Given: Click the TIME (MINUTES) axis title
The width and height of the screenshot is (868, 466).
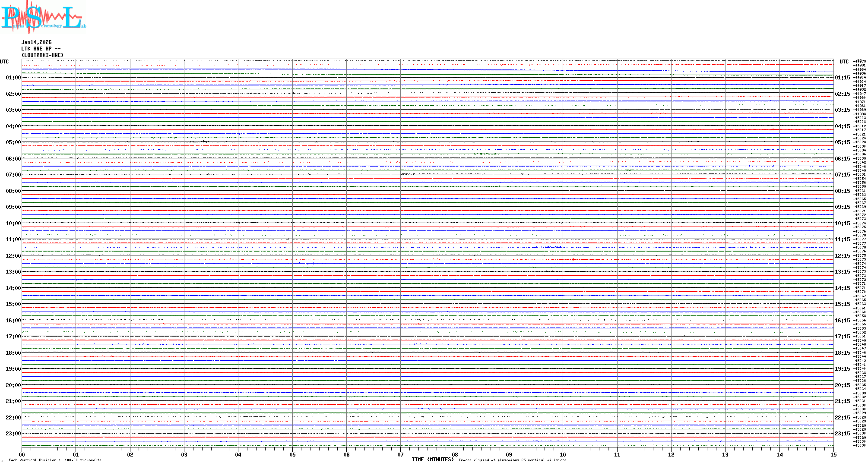Looking at the screenshot, I should click(432, 460).
